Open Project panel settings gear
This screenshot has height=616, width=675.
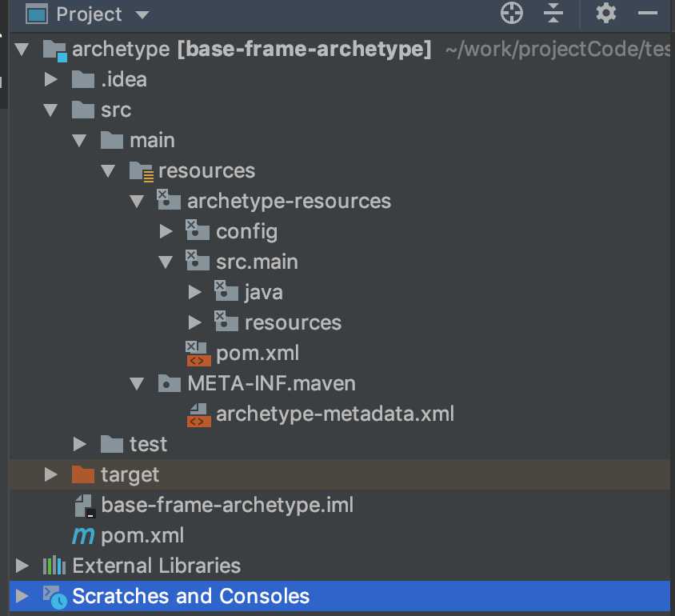tap(606, 14)
